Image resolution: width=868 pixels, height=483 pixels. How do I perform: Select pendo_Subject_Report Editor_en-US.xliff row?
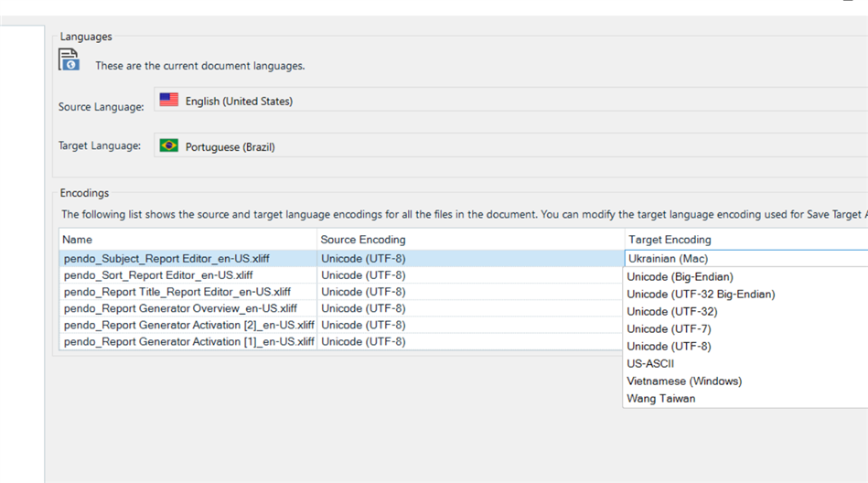click(188, 259)
